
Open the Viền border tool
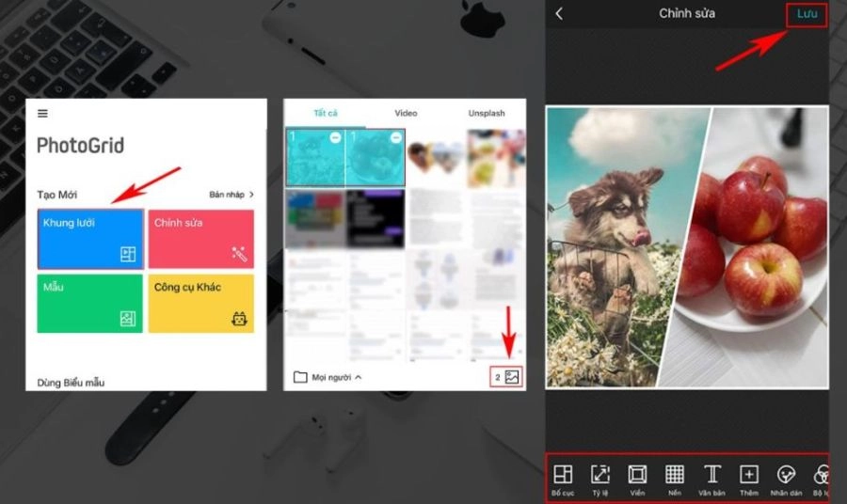637,480
